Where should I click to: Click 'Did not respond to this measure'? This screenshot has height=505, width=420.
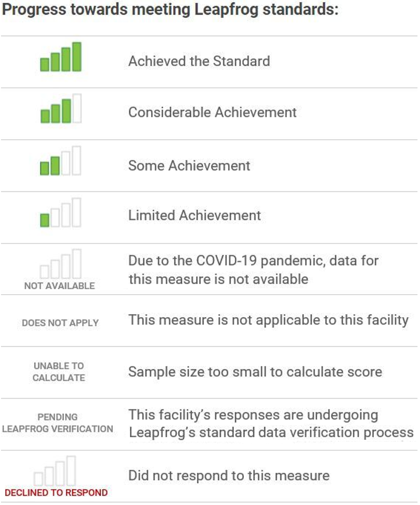coord(229,476)
